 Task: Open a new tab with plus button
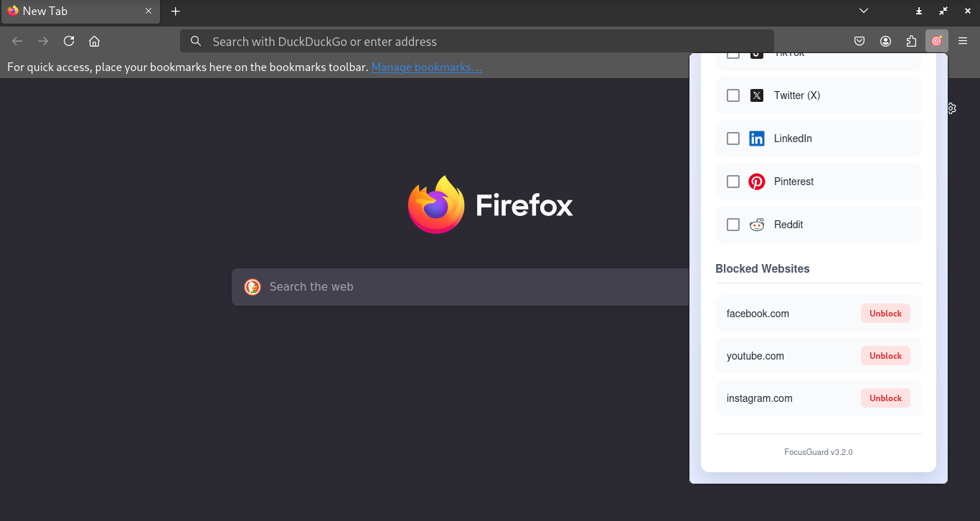click(x=176, y=11)
